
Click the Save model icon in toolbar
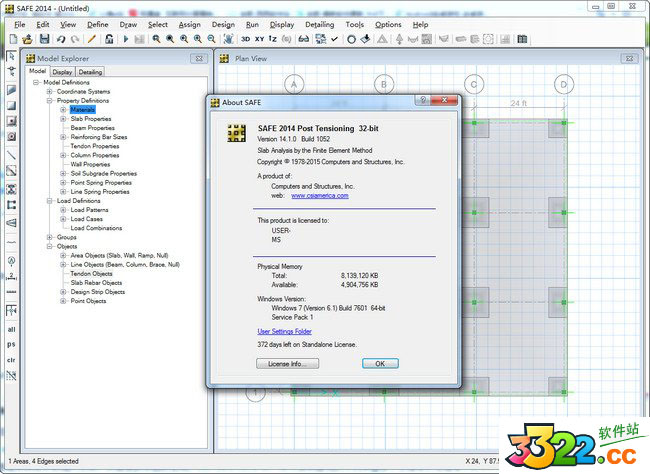click(43, 39)
